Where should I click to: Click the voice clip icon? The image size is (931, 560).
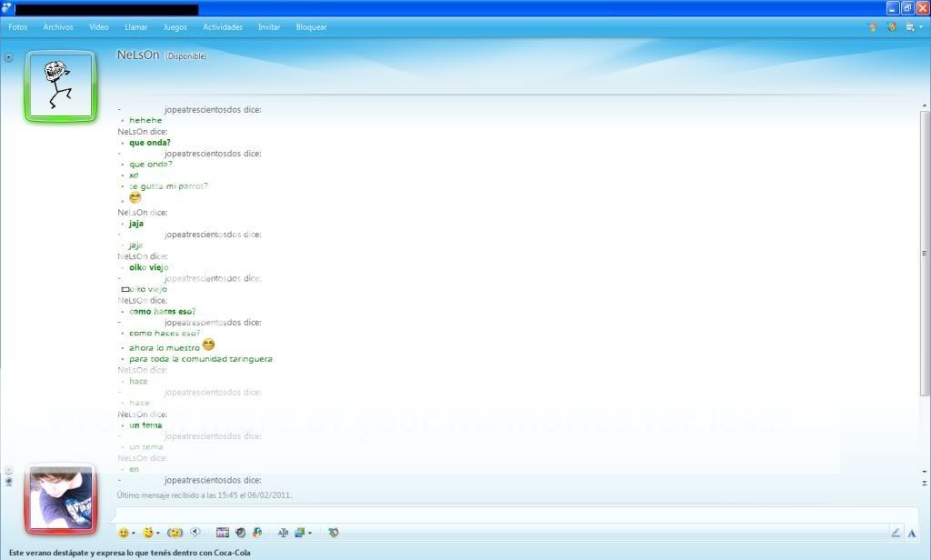click(x=195, y=533)
